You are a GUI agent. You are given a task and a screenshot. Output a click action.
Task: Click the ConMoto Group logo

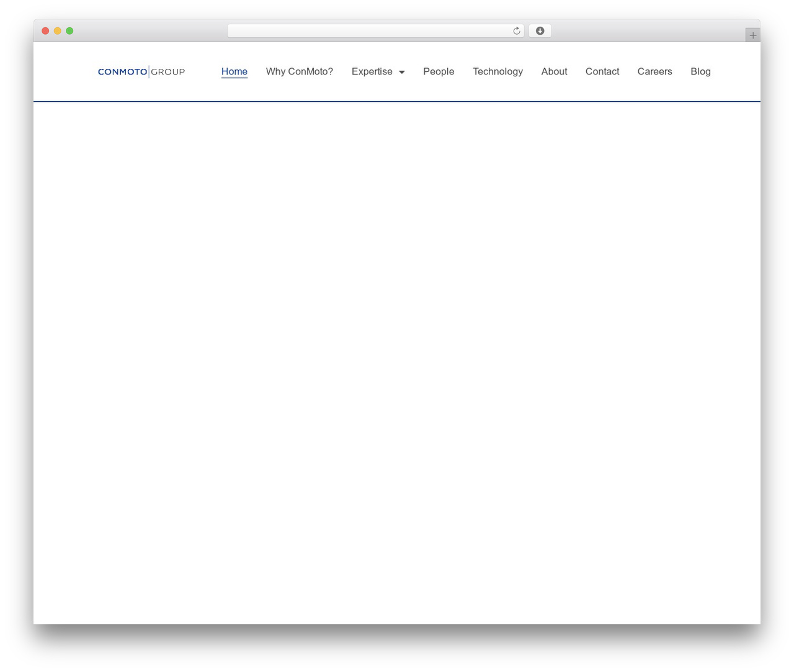tap(141, 72)
